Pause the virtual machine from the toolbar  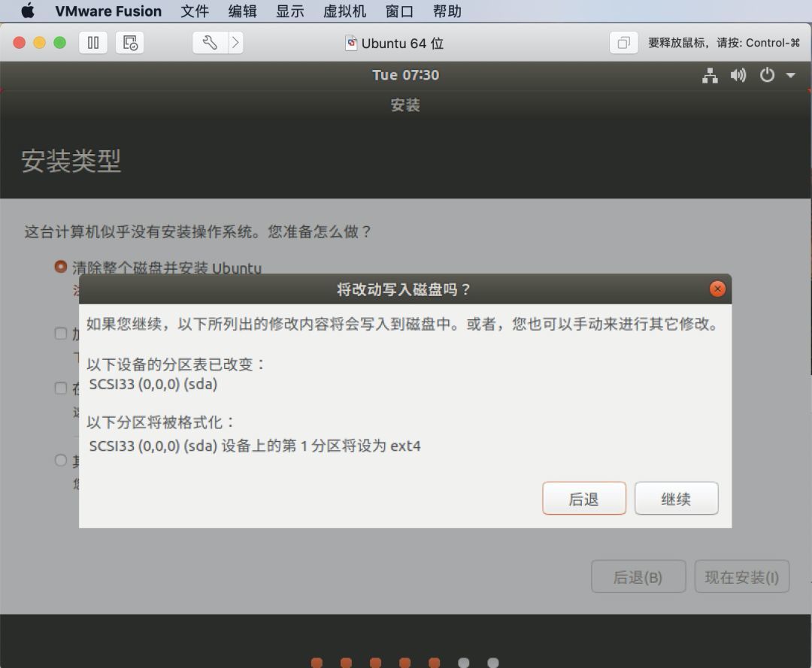93,43
